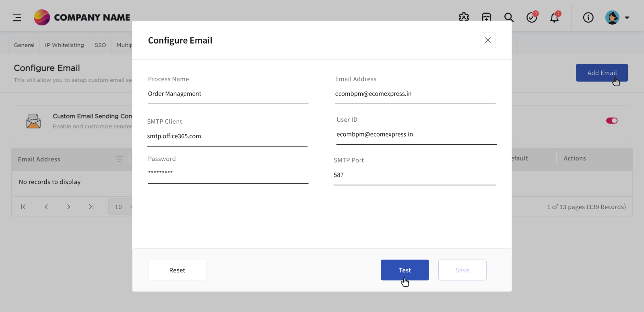Viewport: 644px width, 312px height.
Task: Open Email Address column filter icon
Action: tap(119, 159)
